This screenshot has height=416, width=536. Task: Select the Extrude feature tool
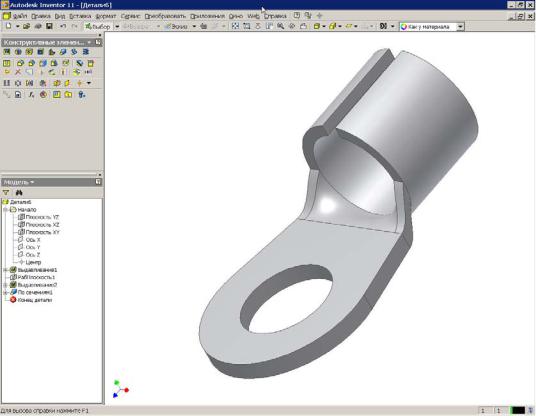tap(7, 52)
